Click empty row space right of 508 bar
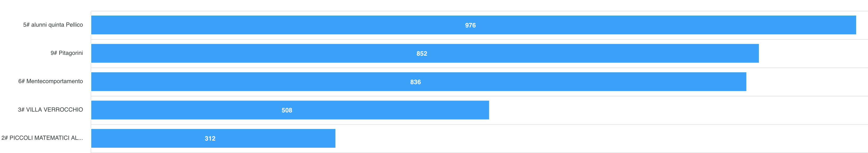This screenshot has height=153, width=868. 678,110
